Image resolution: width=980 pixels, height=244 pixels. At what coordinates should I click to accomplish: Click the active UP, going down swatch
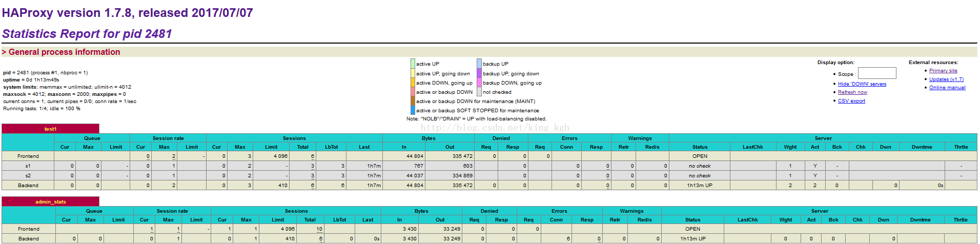click(x=413, y=73)
